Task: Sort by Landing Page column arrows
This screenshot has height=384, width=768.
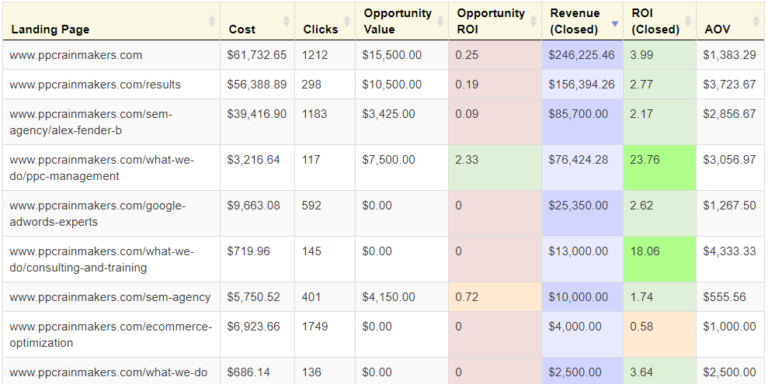Action: click(x=212, y=21)
